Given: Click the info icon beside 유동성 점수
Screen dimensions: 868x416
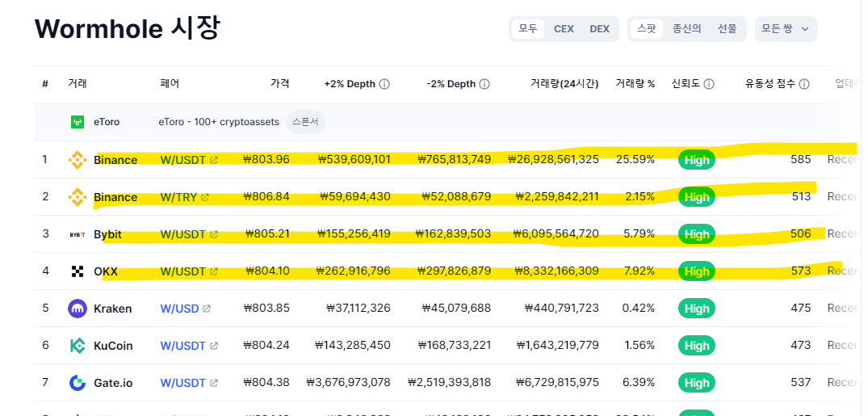Looking at the screenshot, I should click(x=804, y=84).
